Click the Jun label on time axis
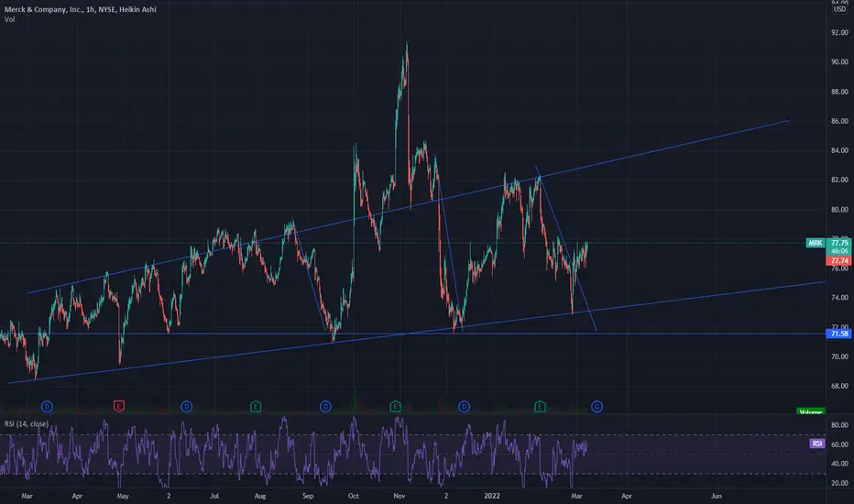854x504 pixels. click(x=717, y=496)
